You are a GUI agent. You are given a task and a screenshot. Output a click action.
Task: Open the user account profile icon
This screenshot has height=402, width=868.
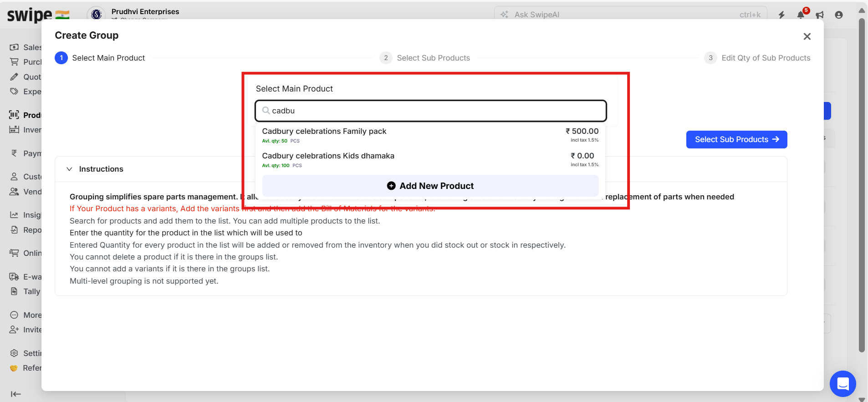tap(839, 15)
